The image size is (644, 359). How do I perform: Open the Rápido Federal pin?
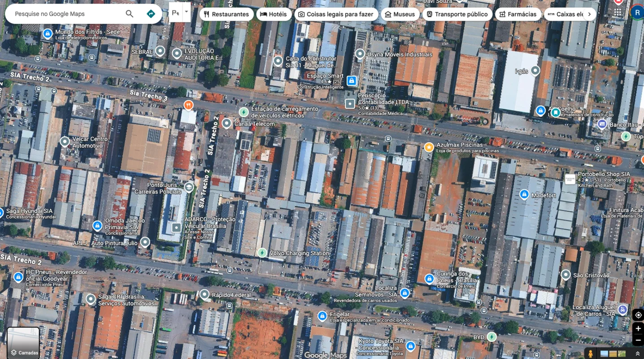click(x=205, y=294)
